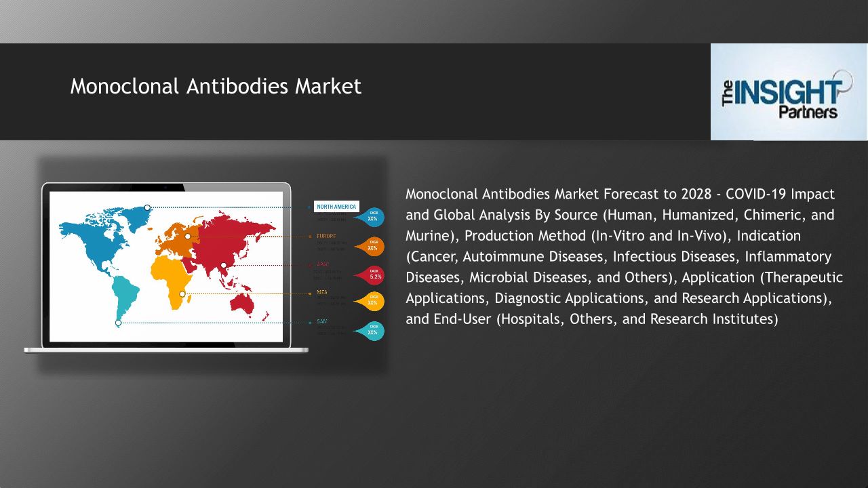Select the NORTH AMERICA label box
This screenshot has height=488, width=868.
336,207
